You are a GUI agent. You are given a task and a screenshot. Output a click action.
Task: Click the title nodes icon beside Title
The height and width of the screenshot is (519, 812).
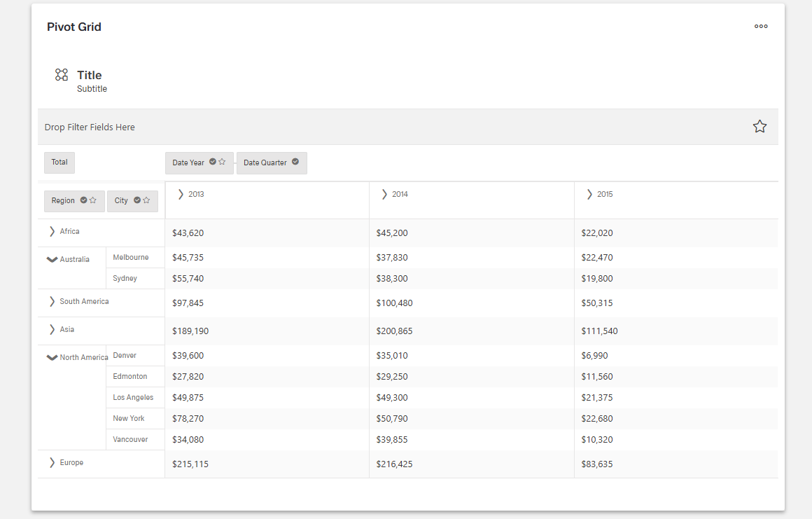click(x=62, y=75)
